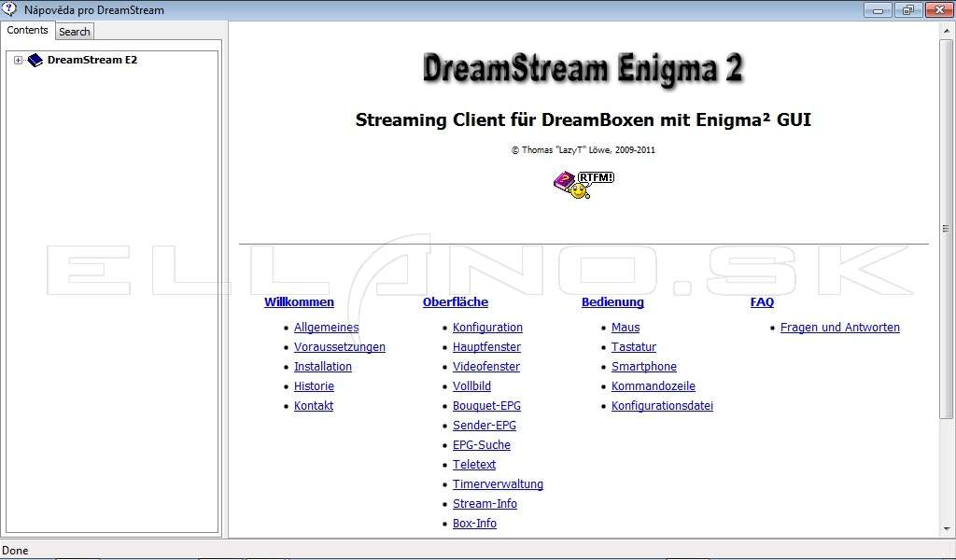956x560 pixels.
Task: Open the Box-Info link
Action: (474, 523)
